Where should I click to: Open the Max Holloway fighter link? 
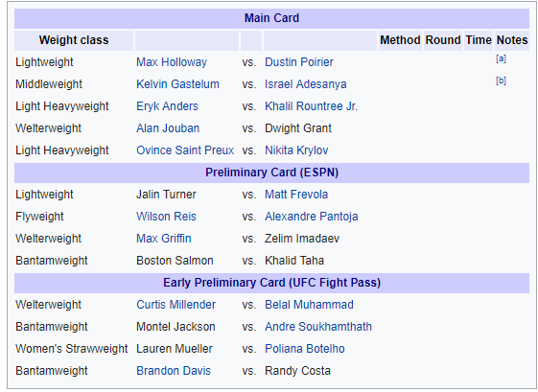coord(172,62)
